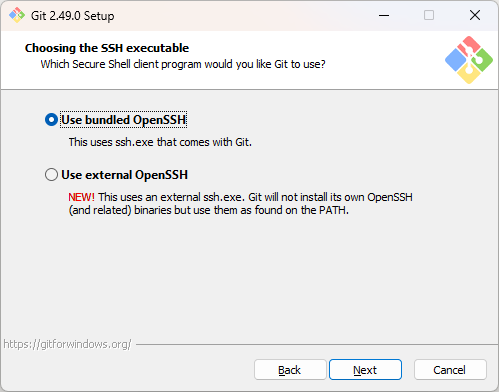Go to the previous page with Back
499x392 pixels.
pyautogui.click(x=290, y=370)
